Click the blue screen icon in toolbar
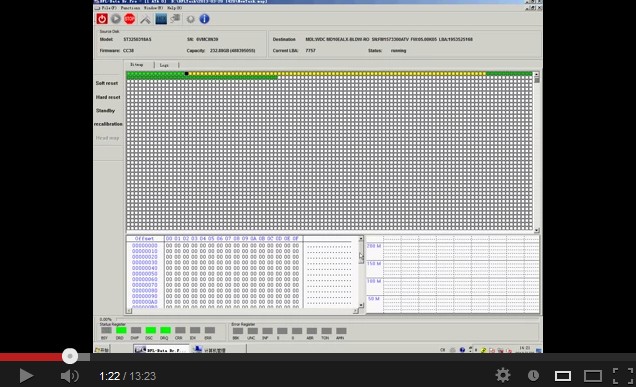The height and width of the screenshot is (387, 636). [161, 19]
